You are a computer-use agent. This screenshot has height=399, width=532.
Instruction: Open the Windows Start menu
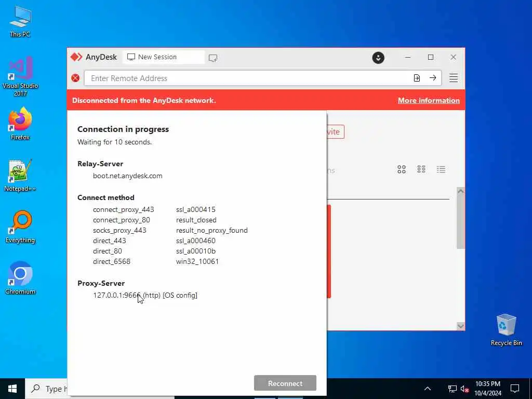tap(12, 389)
